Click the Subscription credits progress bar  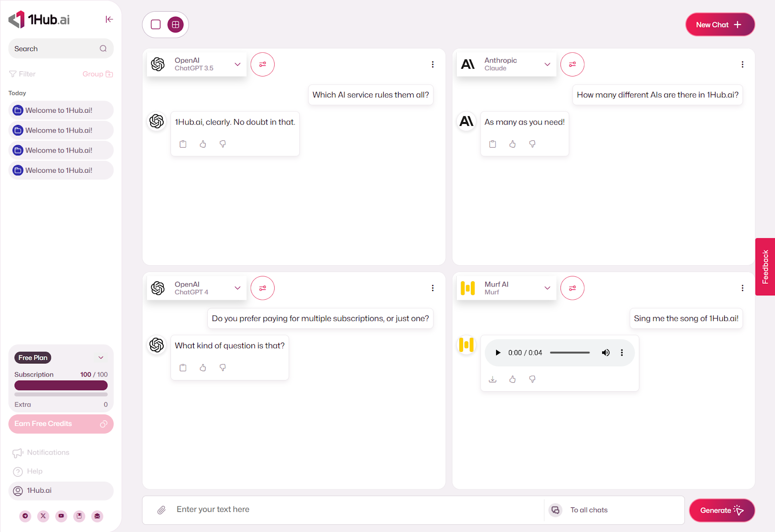coord(61,385)
